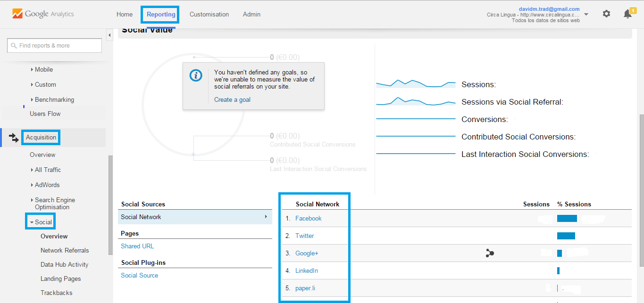Click the Sessions sparkline chart

coord(416,84)
